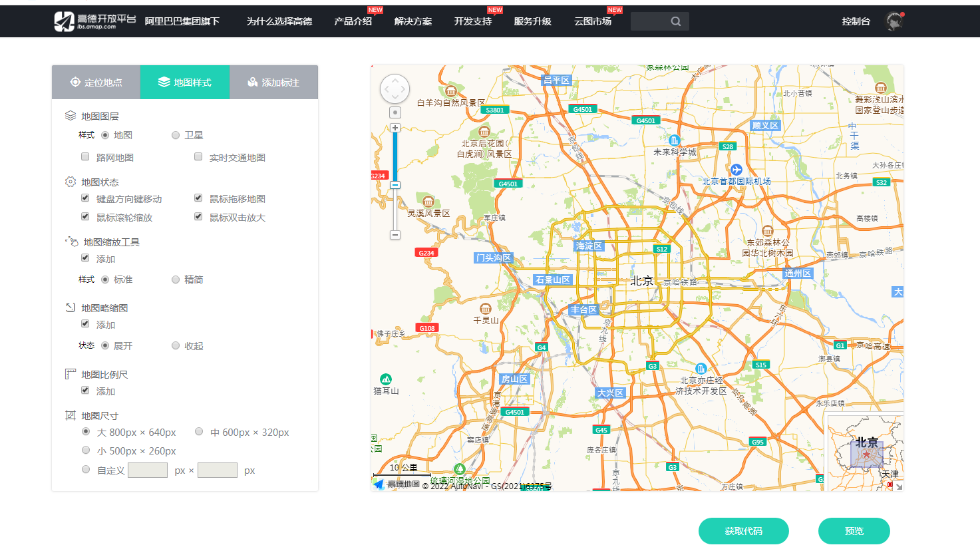
Task: Select the 卫星 satellite radio option
Action: coord(176,135)
